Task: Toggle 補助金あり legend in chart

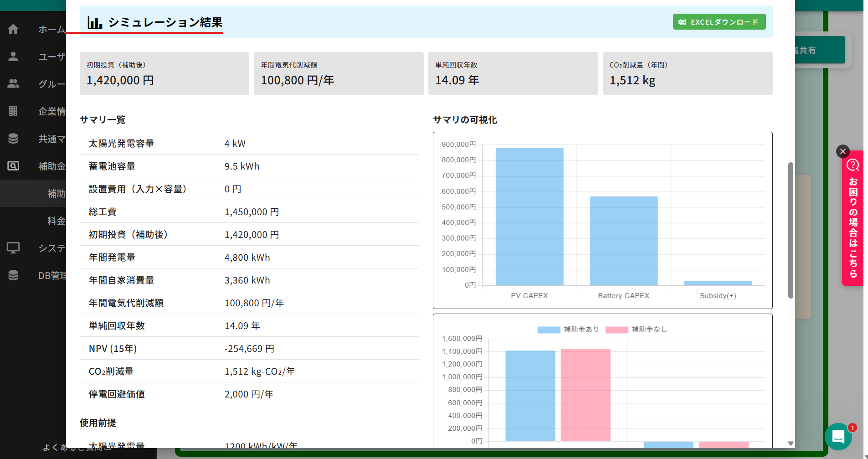Action: click(568, 330)
